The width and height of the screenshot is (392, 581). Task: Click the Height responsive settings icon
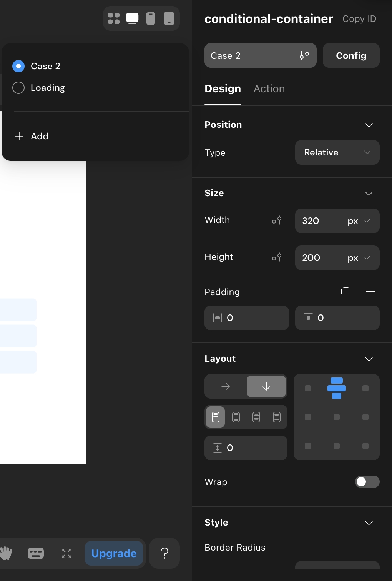tap(277, 257)
